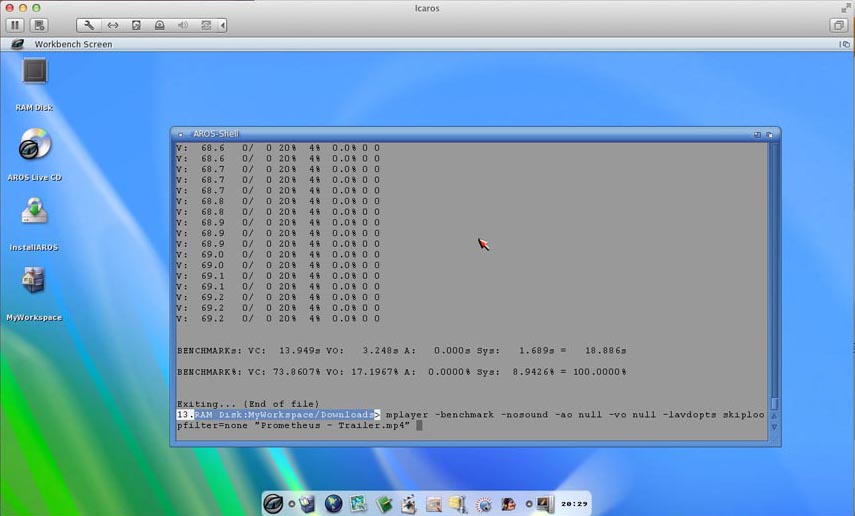This screenshot has height=516, width=855.
Task: Click the AROS-Shell close gadget
Action: point(180,134)
